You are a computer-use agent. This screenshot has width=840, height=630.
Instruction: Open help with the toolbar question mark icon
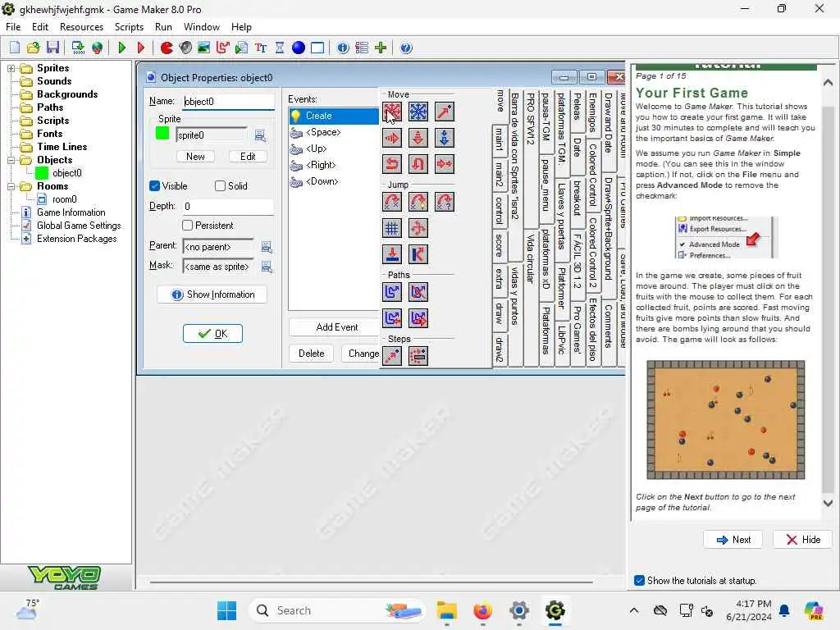coord(406,48)
